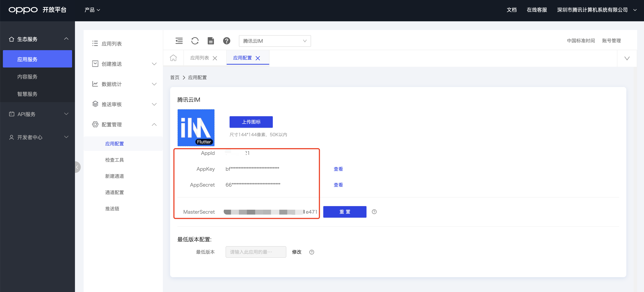Open the 文档 link
Viewport: 644px width, 292px height.
[x=512, y=10]
